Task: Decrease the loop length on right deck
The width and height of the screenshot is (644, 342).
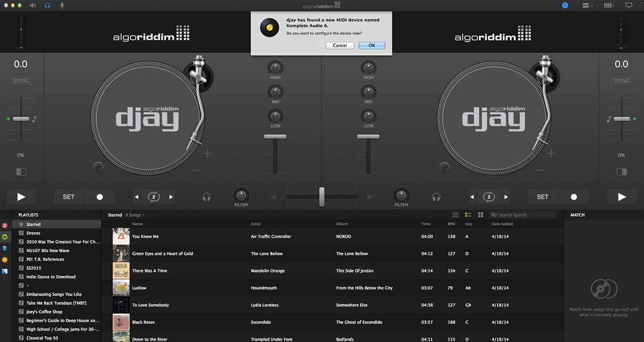Action: click(x=472, y=197)
